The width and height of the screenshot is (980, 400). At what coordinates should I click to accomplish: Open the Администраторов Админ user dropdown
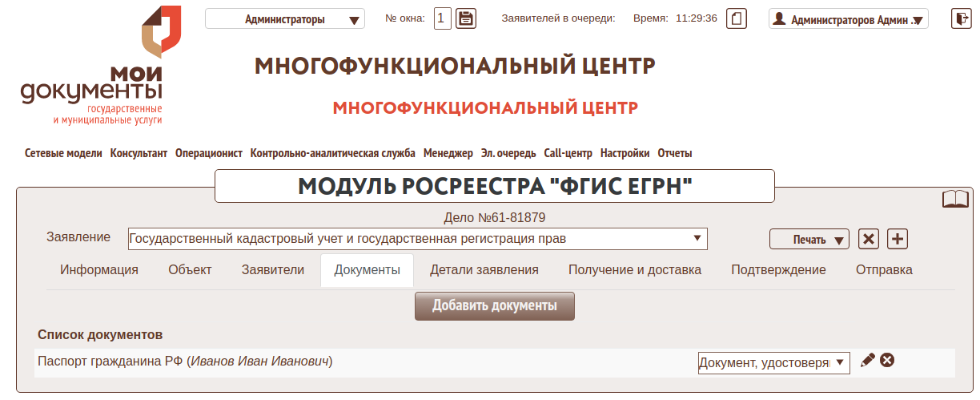[849, 19]
